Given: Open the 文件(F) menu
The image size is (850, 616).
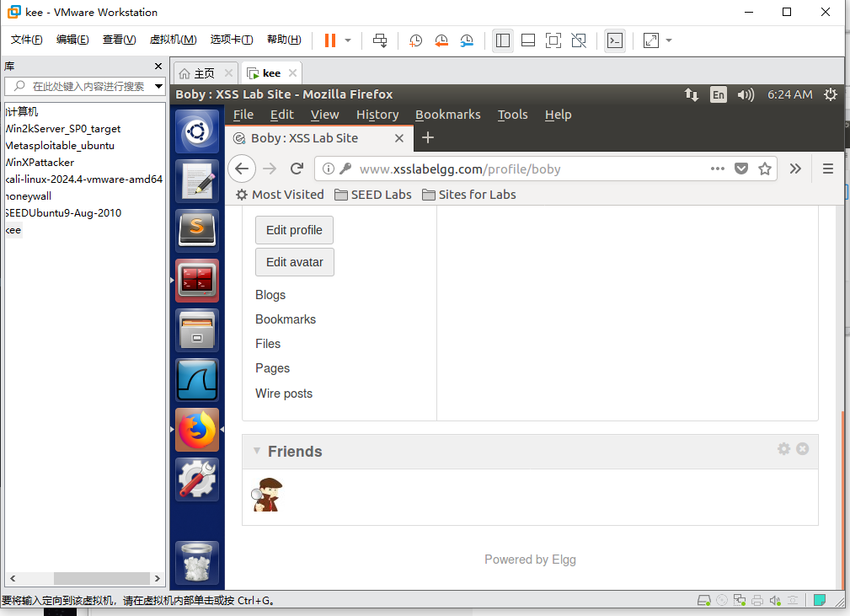Looking at the screenshot, I should [26, 39].
